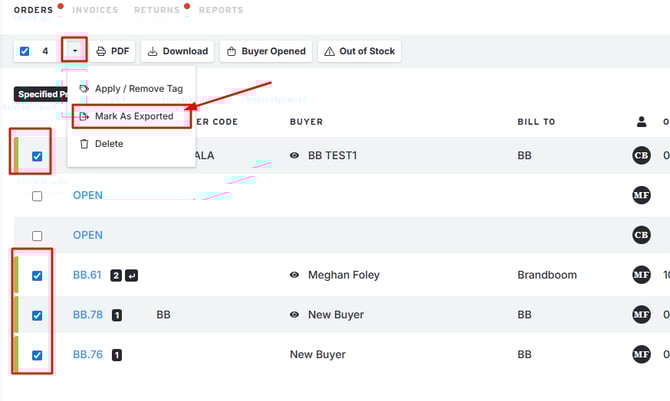Click the reply arrow badge next to BB.61

click(x=131, y=275)
